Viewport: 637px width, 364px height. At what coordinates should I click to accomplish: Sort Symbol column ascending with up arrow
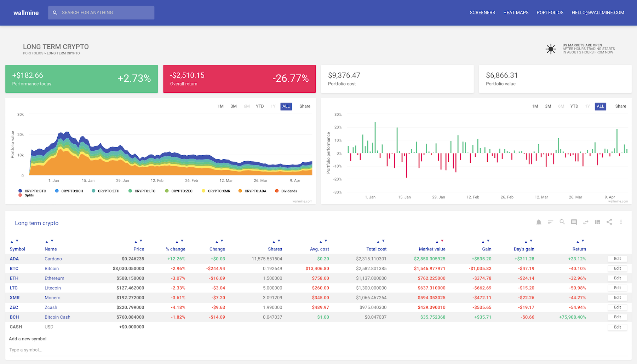point(12,242)
